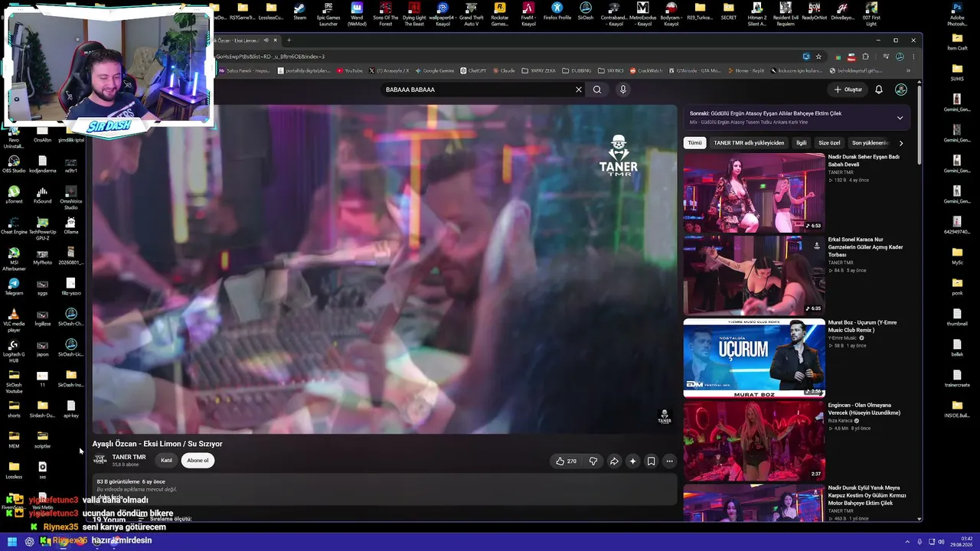Start voice search with the microphone icon

(623, 90)
